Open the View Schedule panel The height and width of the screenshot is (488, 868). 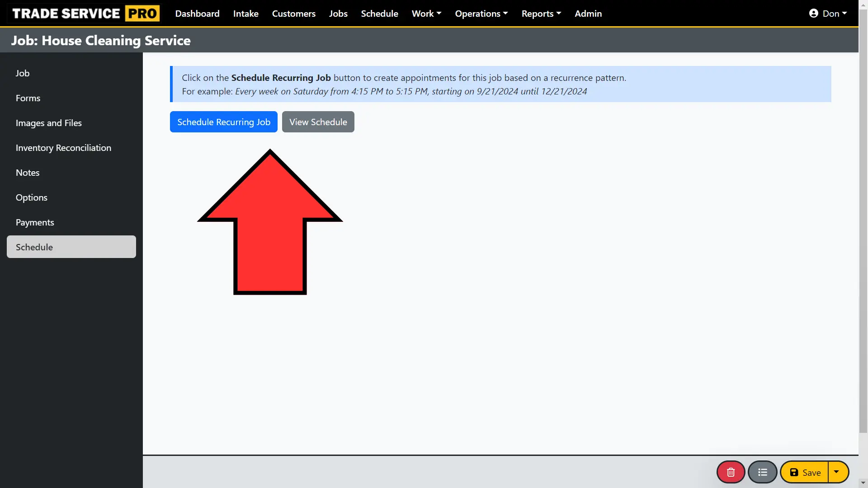click(x=318, y=122)
